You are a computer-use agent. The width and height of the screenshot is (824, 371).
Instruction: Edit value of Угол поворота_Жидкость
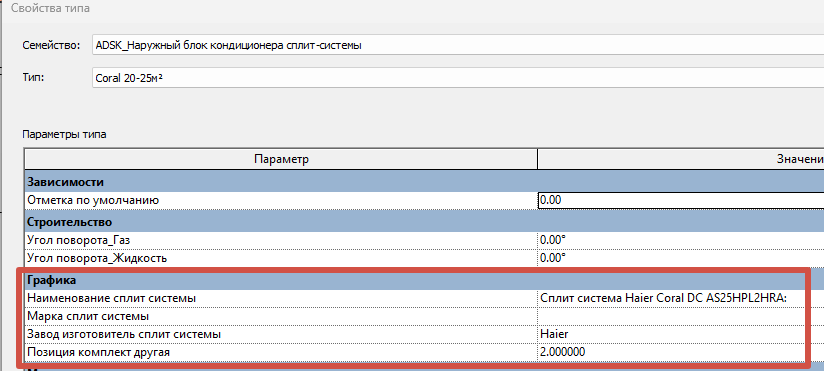(681, 258)
